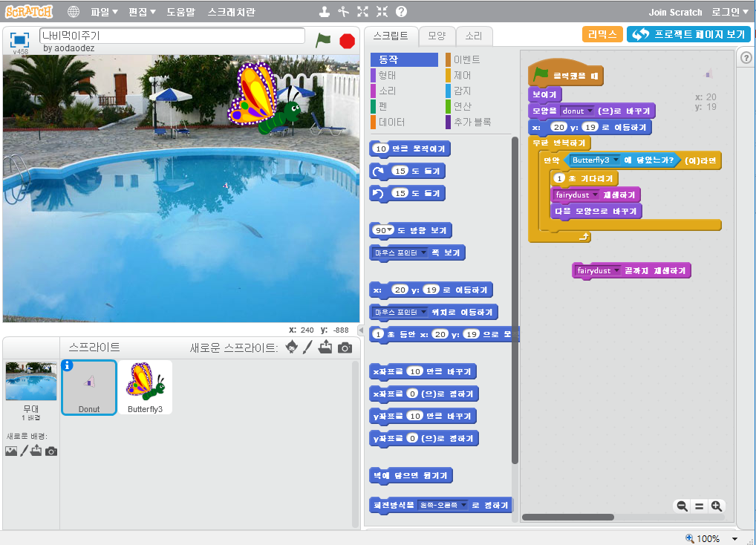Click the 리믹스 button
The width and height of the screenshot is (756, 545).
(x=602, y=35)
